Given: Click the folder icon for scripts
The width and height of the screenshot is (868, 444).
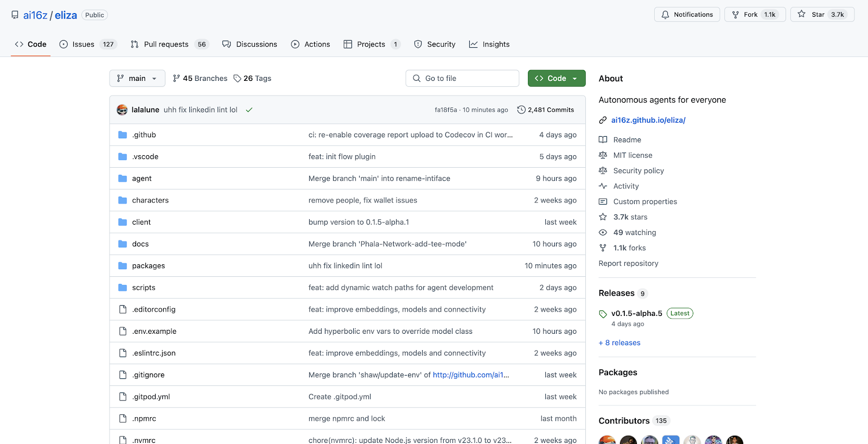Looking at the screenshot, I should (123, 287).
